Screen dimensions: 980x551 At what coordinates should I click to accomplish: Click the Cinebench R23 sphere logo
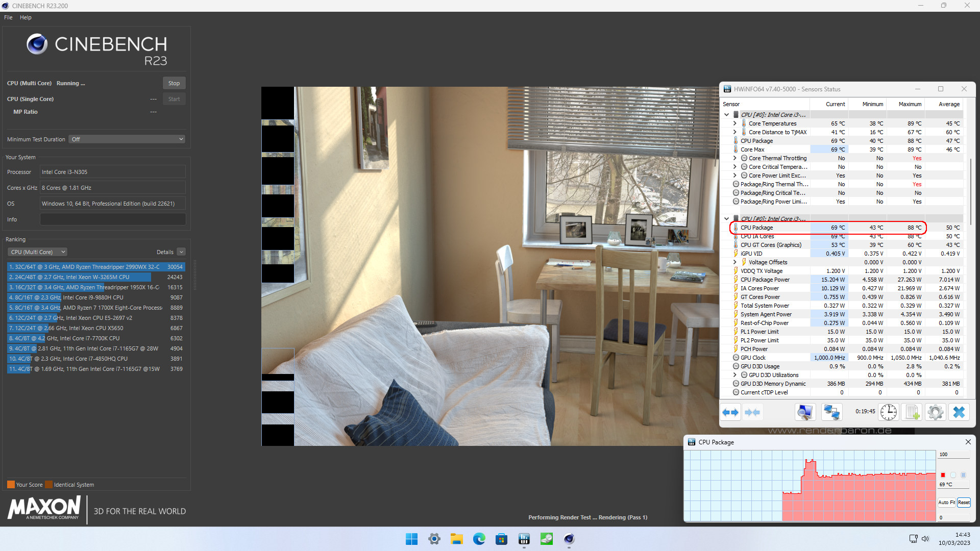coord(37,44)
